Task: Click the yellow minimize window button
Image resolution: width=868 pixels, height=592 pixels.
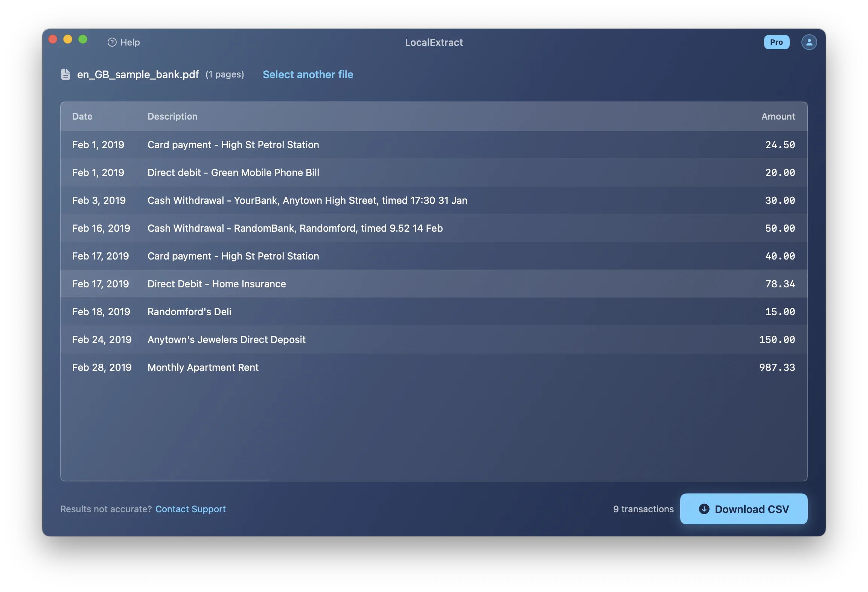Action: coord(68,39)
